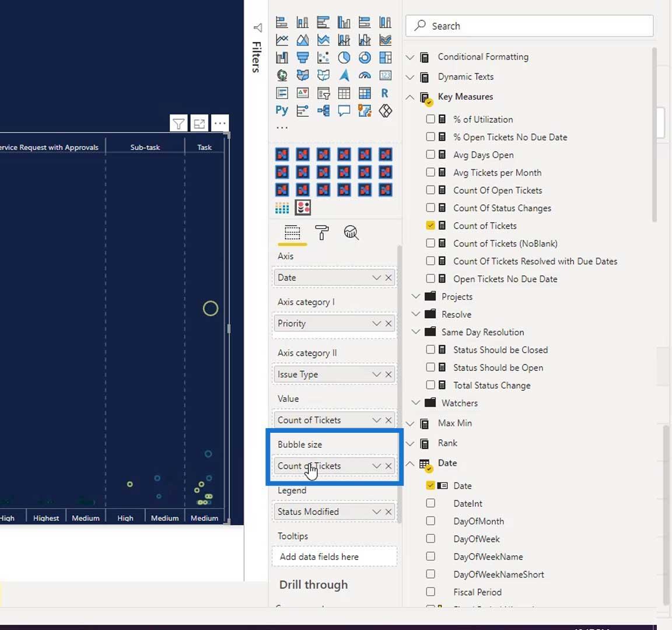Expand the Projects folder
Screen dimensions: 672x630
click(415, 296)
